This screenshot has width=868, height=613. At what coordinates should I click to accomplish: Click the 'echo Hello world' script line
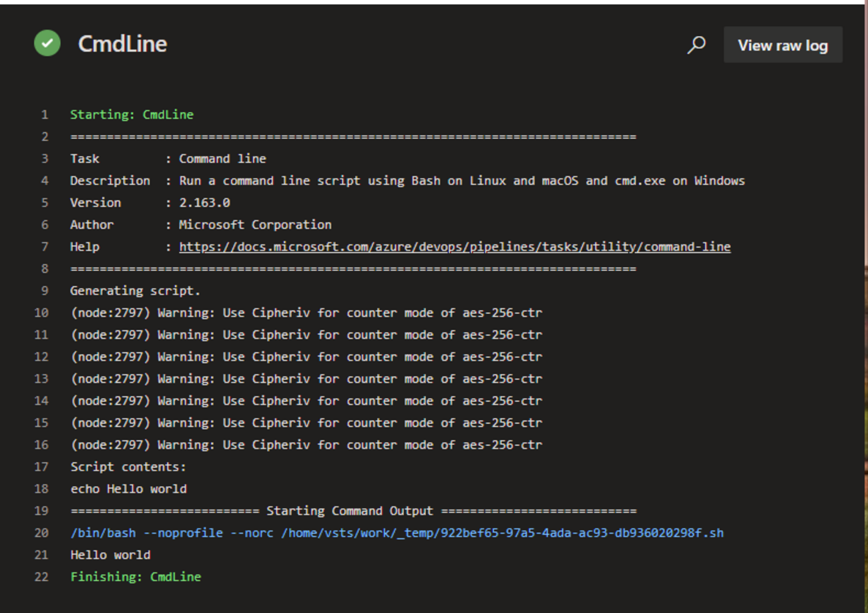pos(128,489)
